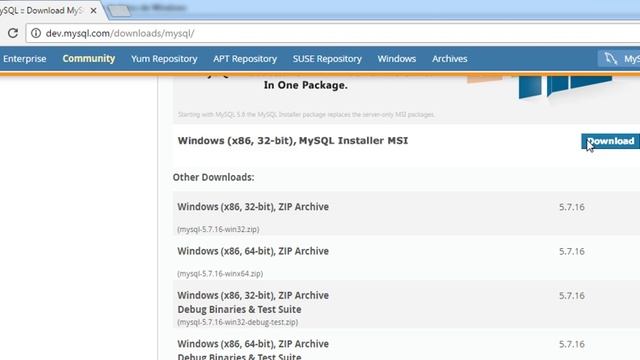640x360 pixels.
Task: Click the Windows logo banner image
Action: (565, 87)
